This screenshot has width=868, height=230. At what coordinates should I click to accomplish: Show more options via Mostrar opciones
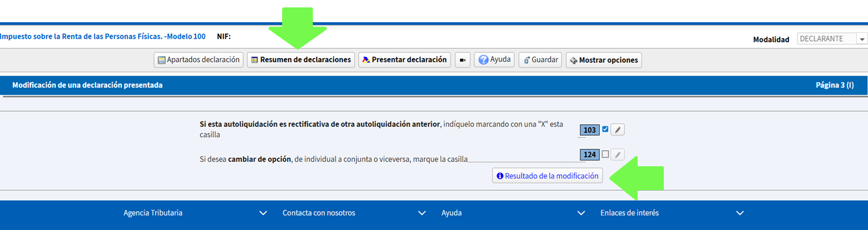point(604,60)
